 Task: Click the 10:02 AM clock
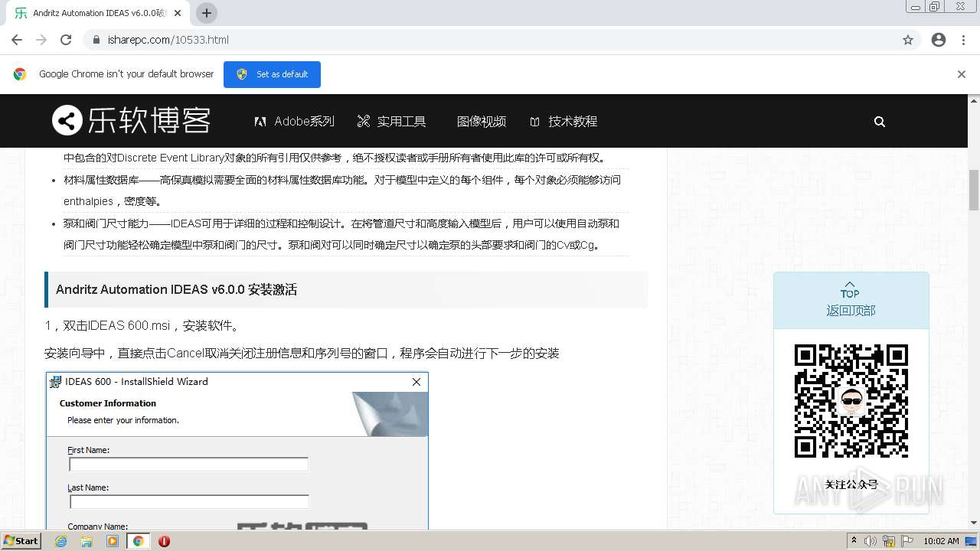coord(941,541)
